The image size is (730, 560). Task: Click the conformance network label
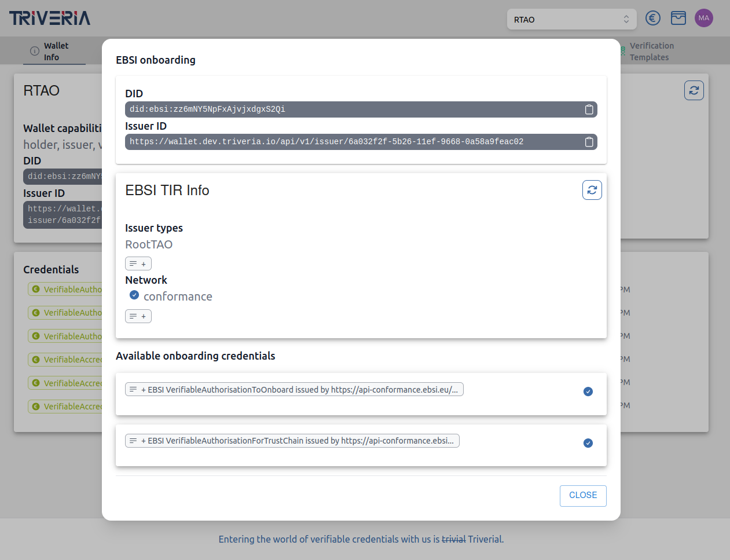point(178,297)
